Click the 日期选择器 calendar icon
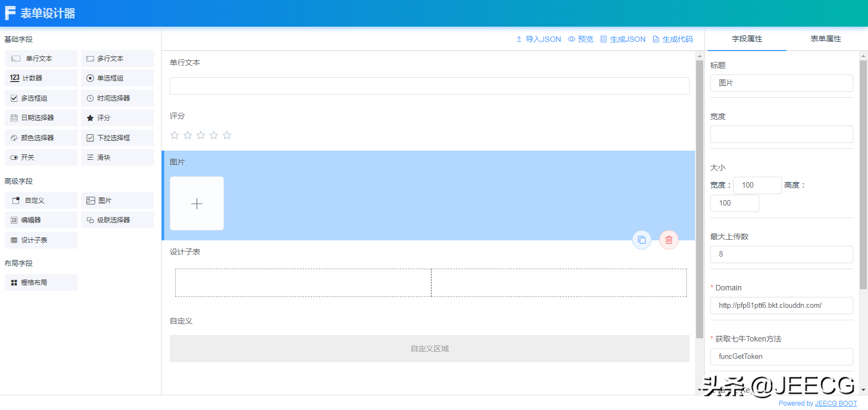This screenshot has width=868, height=410. (14, 118)
